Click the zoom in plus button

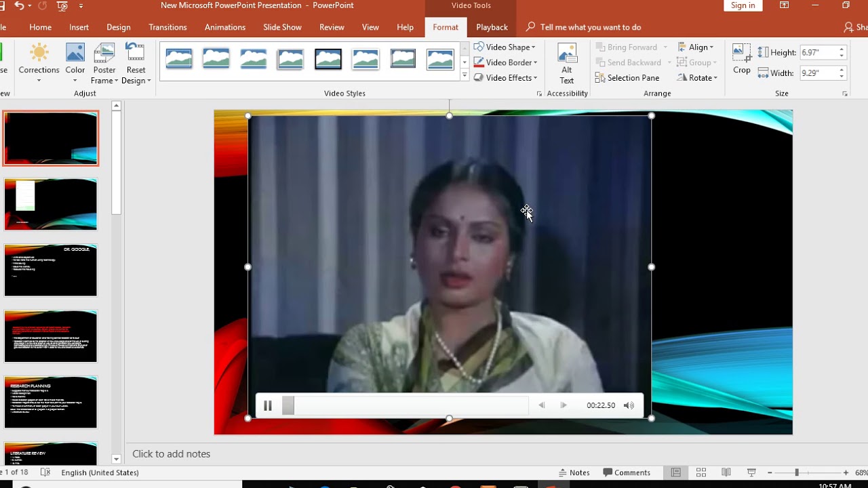(846, 472)
